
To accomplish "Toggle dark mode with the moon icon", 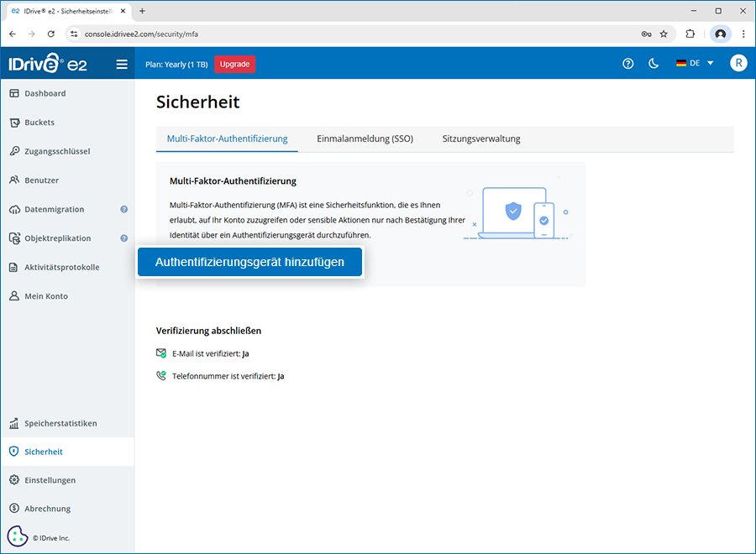I will point(654,64).
